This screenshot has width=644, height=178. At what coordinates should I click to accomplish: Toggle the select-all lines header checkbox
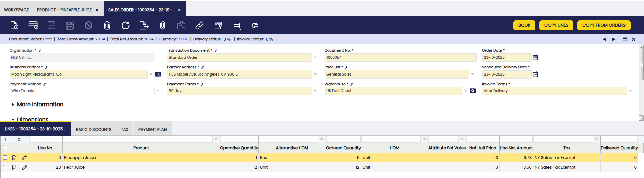5,147
